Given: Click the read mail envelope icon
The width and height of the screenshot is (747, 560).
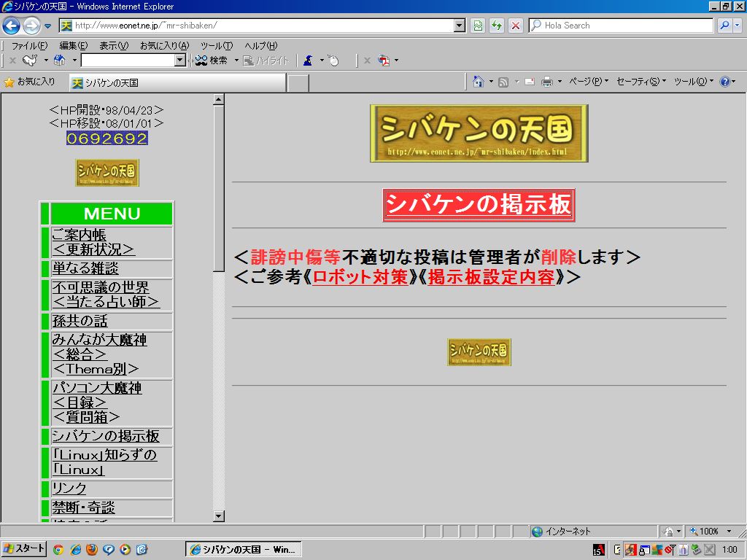Looking at the screenshot, I should 530,82.
